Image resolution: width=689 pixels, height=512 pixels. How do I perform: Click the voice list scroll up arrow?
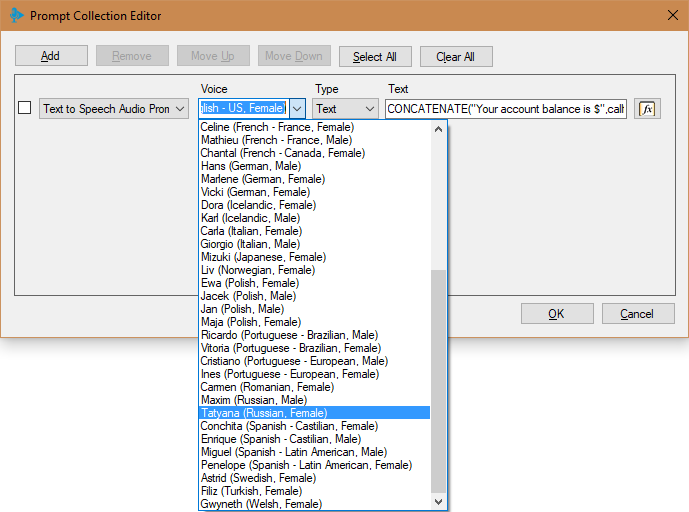[x=438, y=129]
